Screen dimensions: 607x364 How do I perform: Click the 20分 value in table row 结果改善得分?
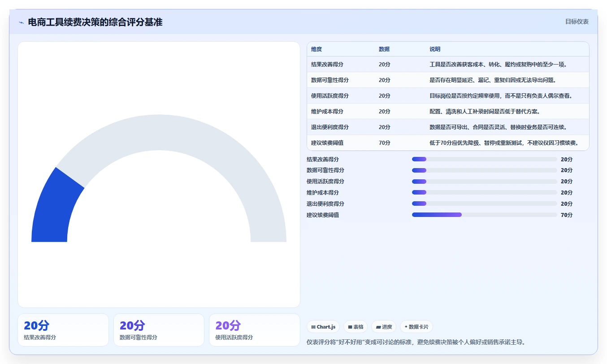pos(385,65)
